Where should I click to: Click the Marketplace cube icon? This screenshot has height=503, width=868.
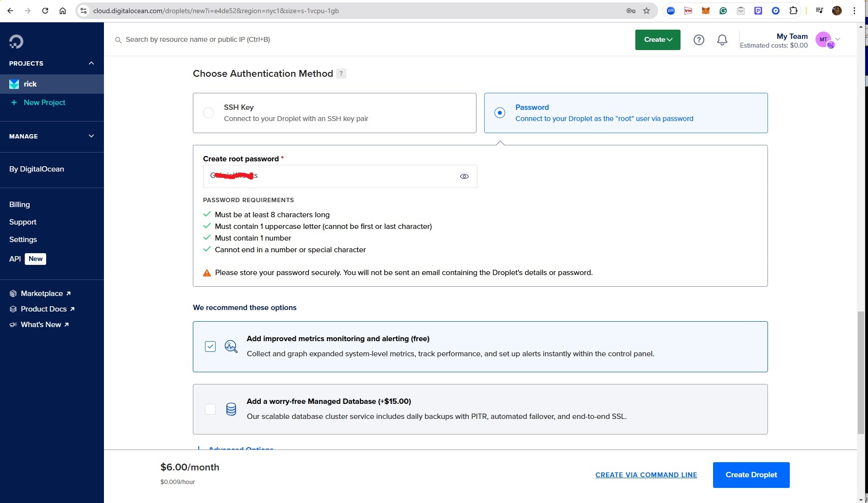pyautogui.click(x=13, y=294)
